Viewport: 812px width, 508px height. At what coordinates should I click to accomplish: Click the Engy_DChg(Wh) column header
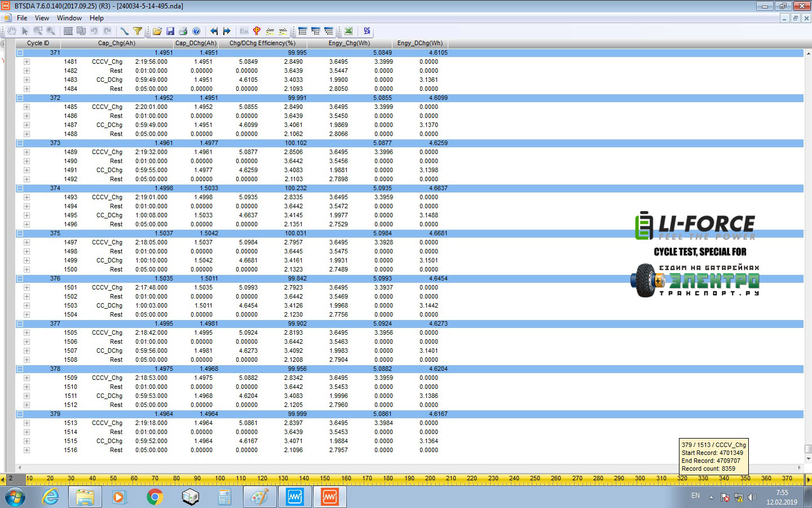pos(420,43)
